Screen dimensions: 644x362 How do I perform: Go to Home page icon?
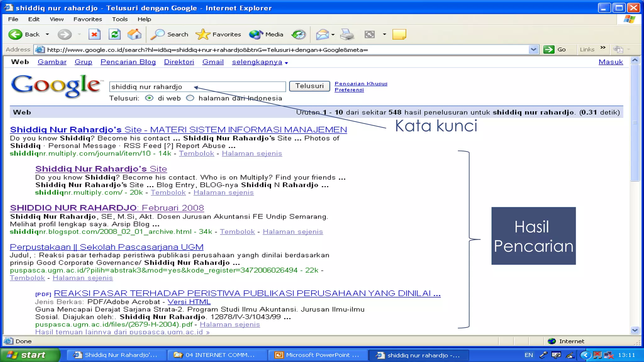click(x=134, y=34)
